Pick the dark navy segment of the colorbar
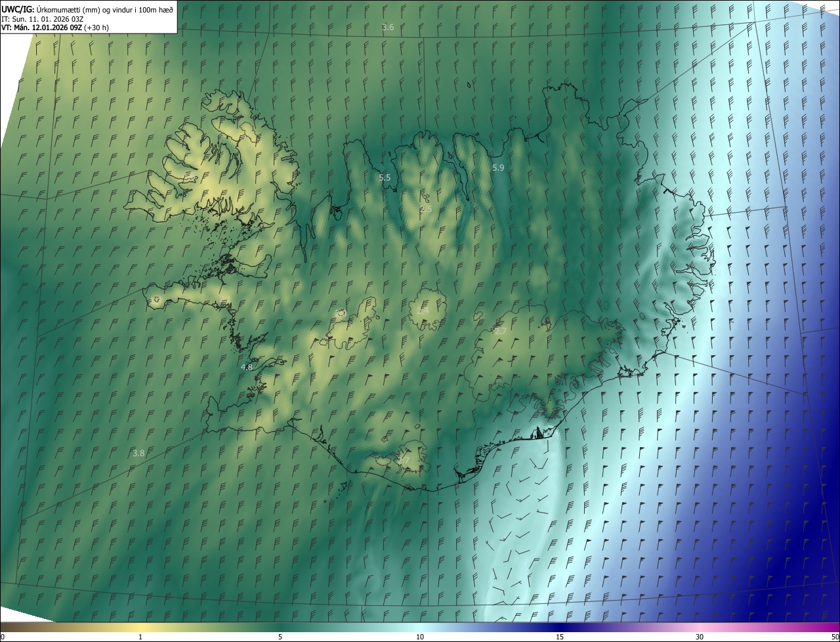Screen dimensions: 840x642 point(560,627)
